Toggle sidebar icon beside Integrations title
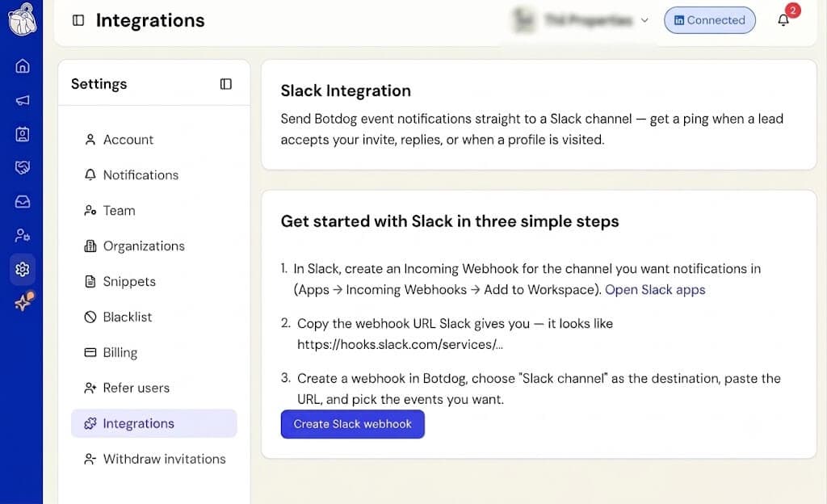 coord(78,20)
